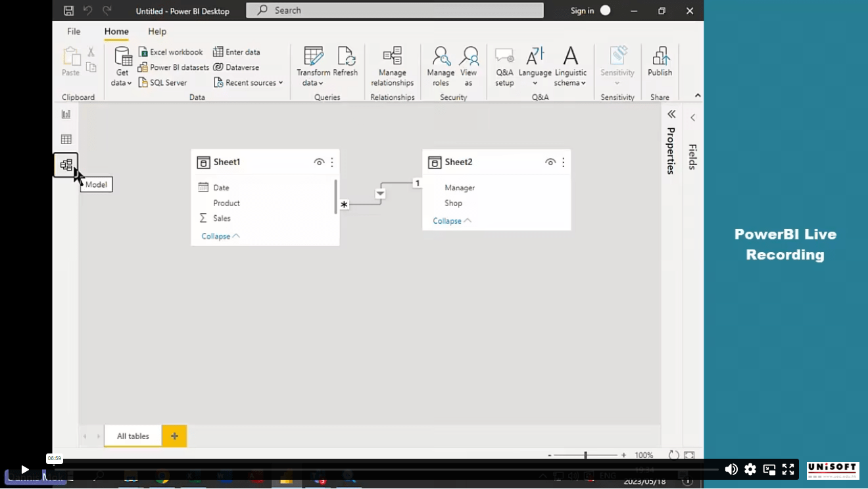Open Data view from the sidebar
Image resolution: width=868 pixels, height=489 pixels.
[66, 139]
